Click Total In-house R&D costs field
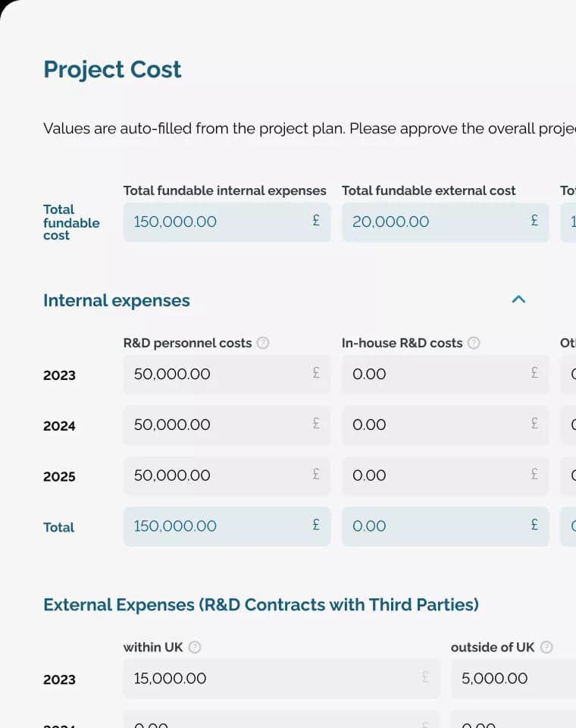Image resolution: width=576 pixels, height=728 pixels. pos(446,526)
